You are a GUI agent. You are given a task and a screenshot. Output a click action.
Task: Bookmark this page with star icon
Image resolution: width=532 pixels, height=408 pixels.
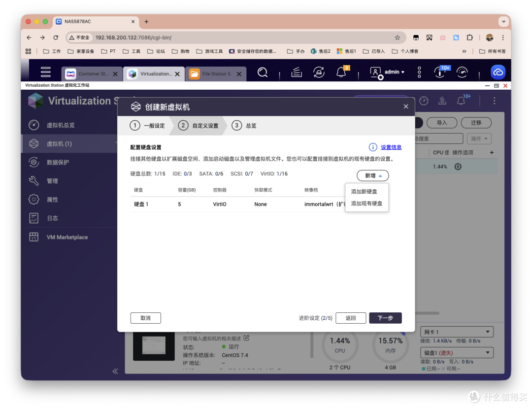[x=398, y=37]
